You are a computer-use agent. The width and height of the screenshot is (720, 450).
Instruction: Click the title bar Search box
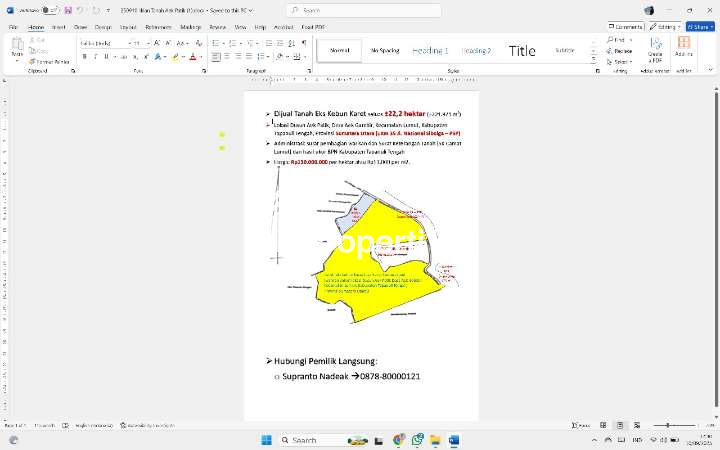pyautogui.click(x=364, y=10)
